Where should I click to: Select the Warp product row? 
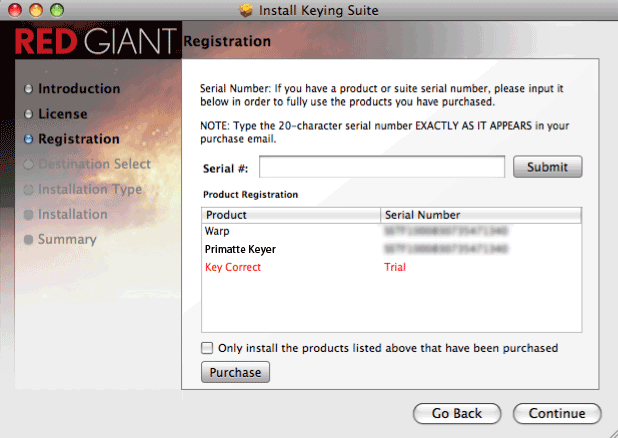click(x=391, y=231)
